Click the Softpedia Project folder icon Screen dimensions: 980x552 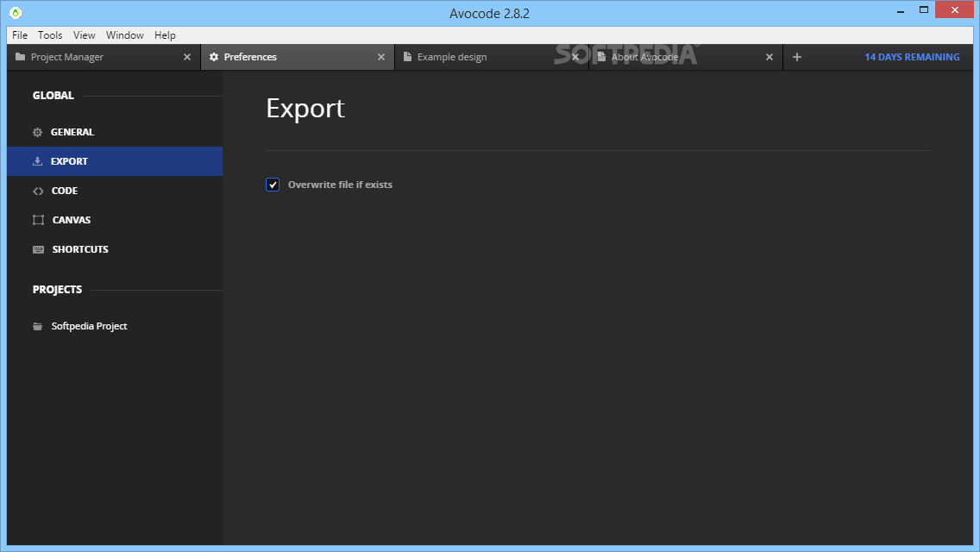click(37, 326)
